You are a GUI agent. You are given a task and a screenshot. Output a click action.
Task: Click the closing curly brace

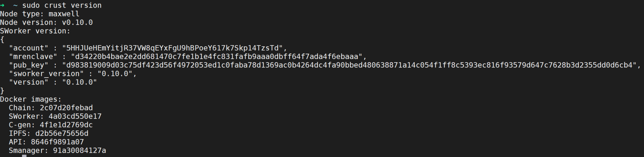pyautogui.click(x=2, y=91)
